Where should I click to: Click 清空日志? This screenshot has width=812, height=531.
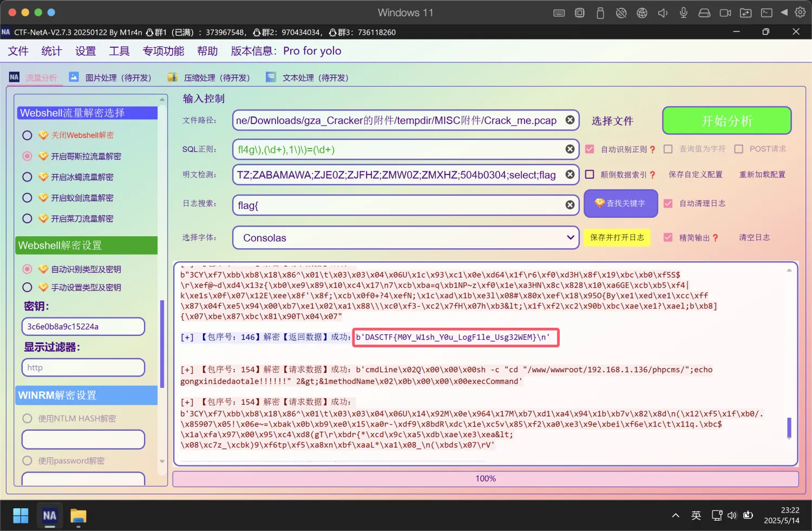tap(754, 237)
